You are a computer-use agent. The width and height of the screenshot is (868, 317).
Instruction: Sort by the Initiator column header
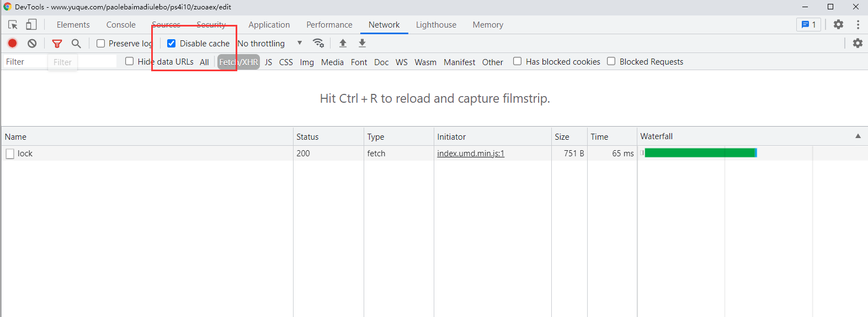[493, 136]
